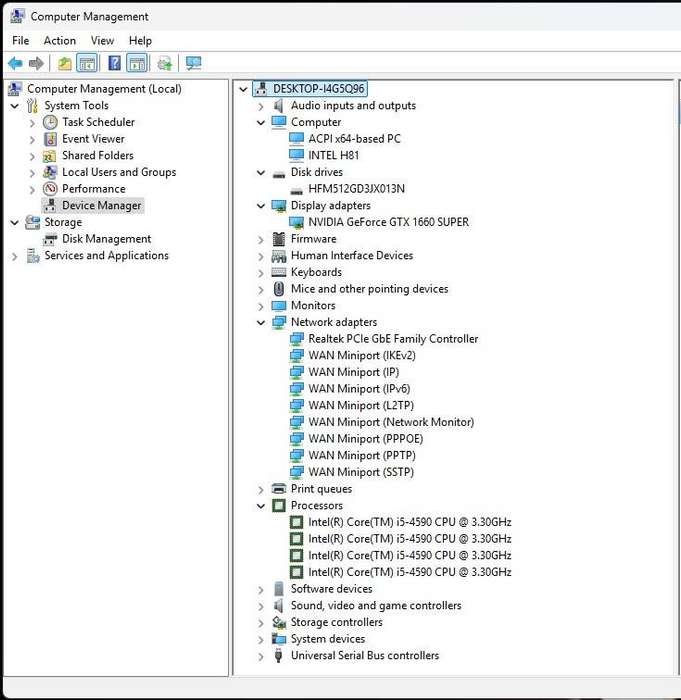
Task: Select NVIDIA GeForce GTX 1660 SUPER
Action: pyautogui.click(x=389, y=222)
